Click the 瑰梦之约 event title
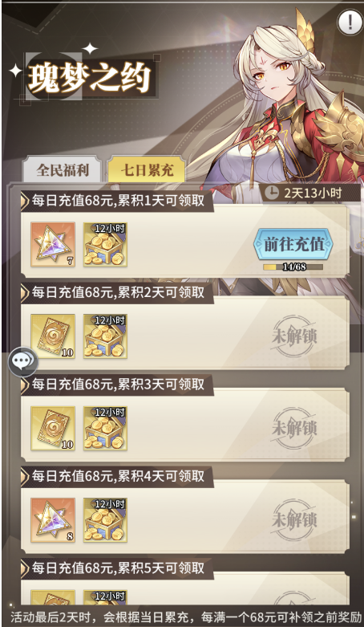Image resolution: width=364 pixels, height=627 pixels. pos(89,78)
